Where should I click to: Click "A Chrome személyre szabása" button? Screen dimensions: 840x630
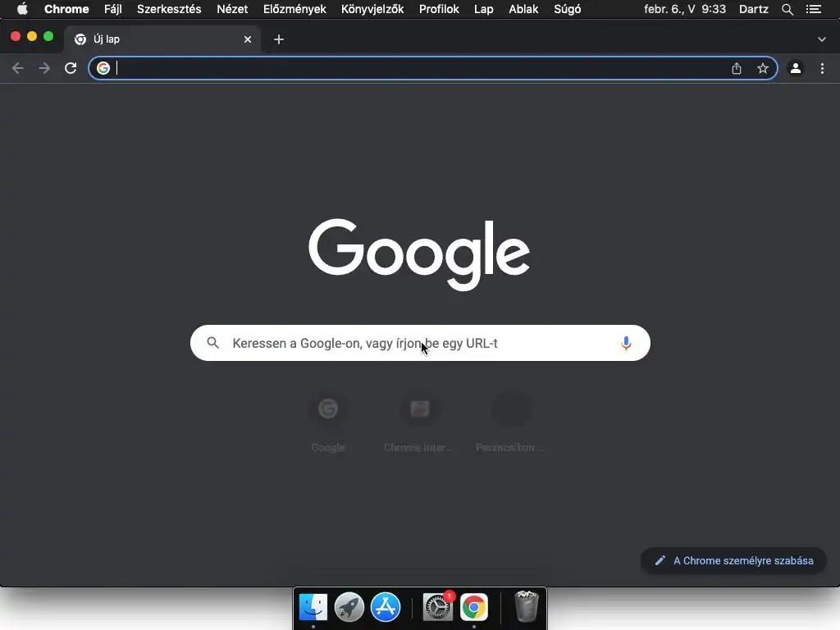pyautogui.click(x=734, y=560)
